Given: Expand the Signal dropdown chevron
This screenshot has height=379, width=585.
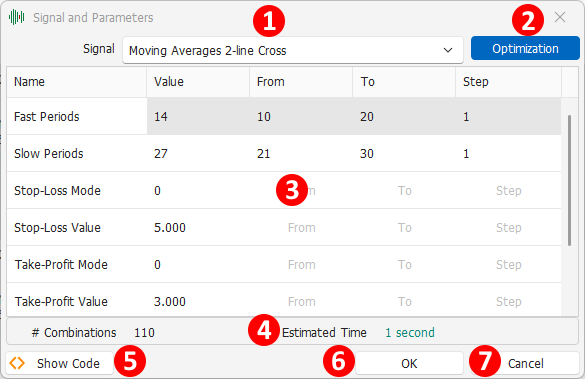Looking at the screenshot, I should pyautogui.click(x=448, y=50).
